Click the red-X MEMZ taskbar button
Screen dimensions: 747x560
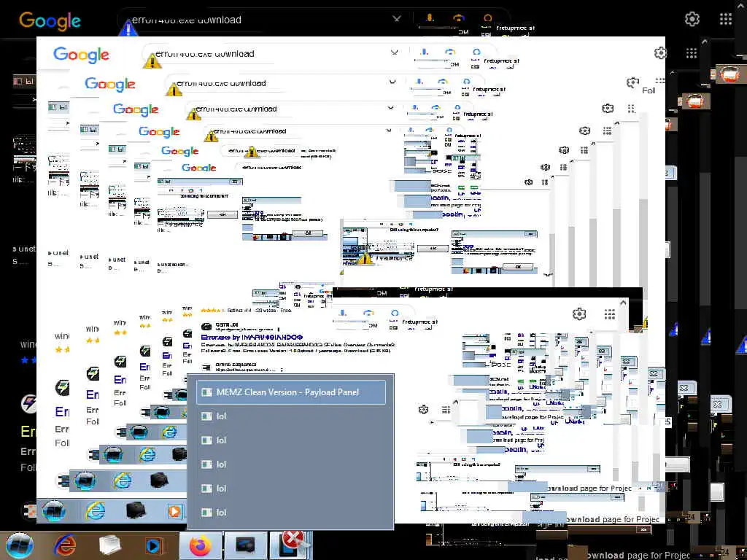[x=290, y=545]
